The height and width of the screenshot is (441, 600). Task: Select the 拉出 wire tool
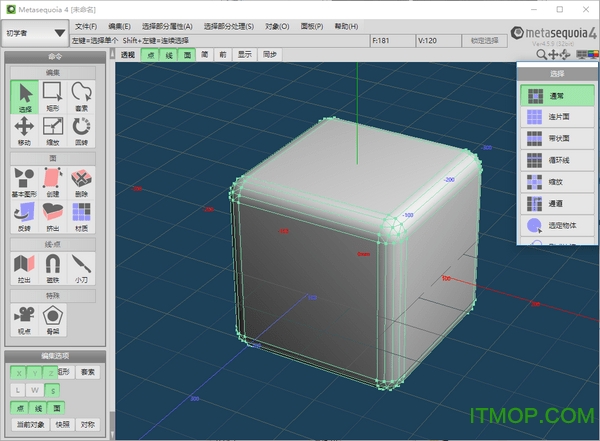[x=24, y=268]
